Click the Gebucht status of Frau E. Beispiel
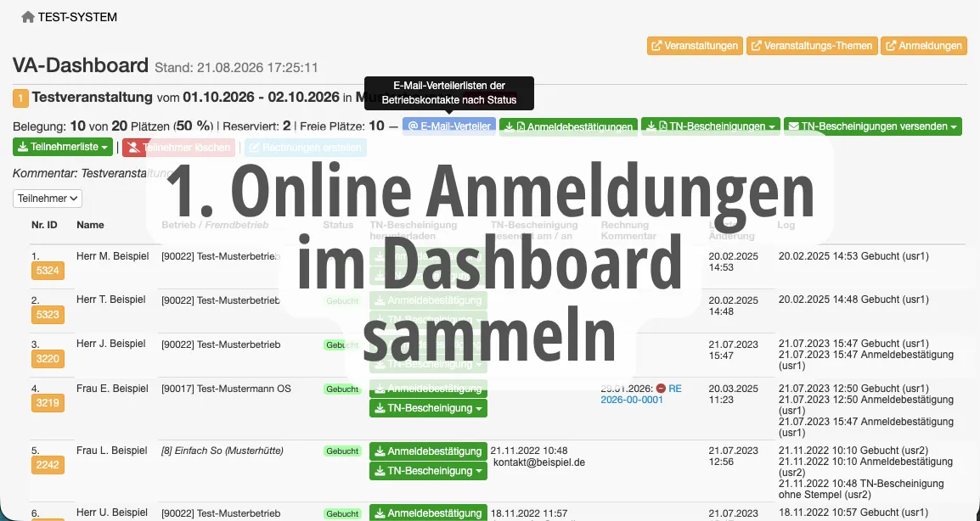The image size is (980, 521). click(342, 389)
